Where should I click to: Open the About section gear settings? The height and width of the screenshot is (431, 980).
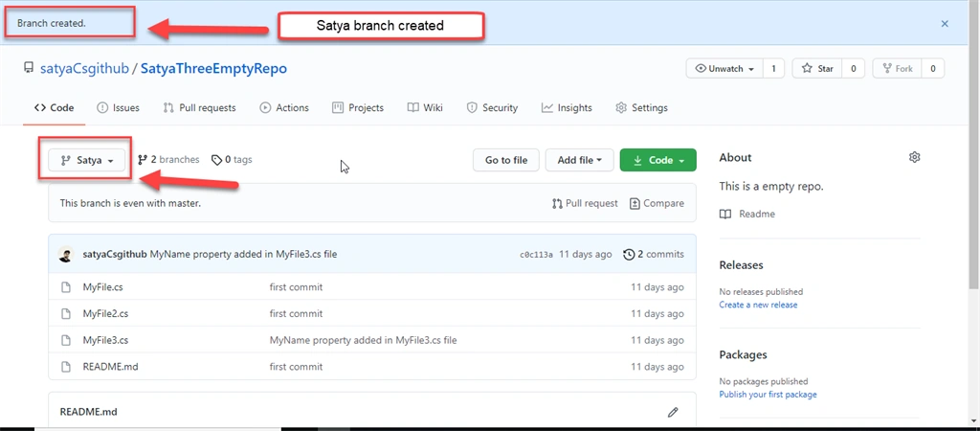click(x=914, y=157)
